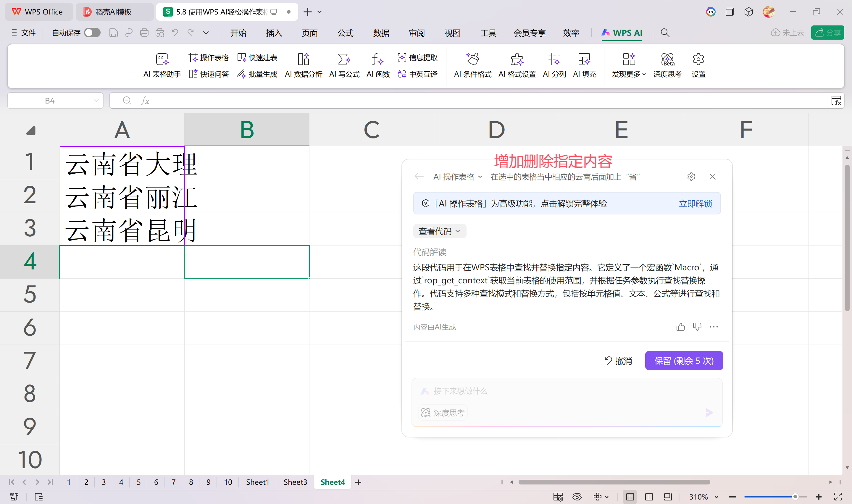Launch 信息提取 tool

417,58
